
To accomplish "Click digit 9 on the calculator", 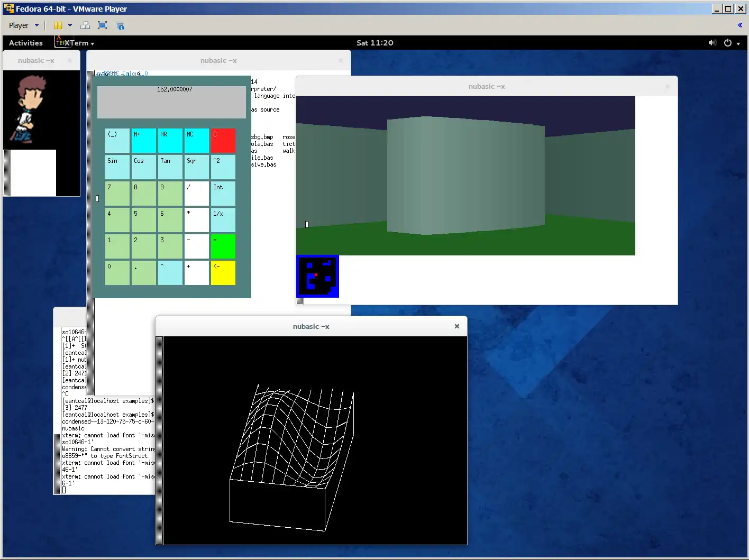I will [x=170, y=194].
